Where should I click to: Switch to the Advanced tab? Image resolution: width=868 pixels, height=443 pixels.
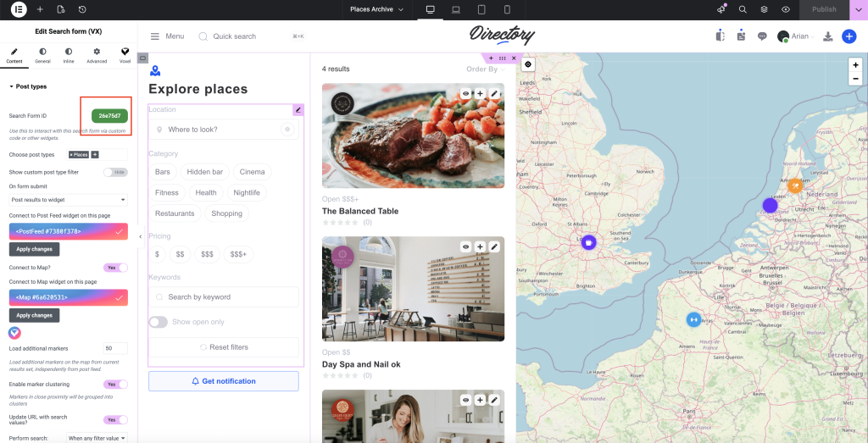click(x=97, y=55)
